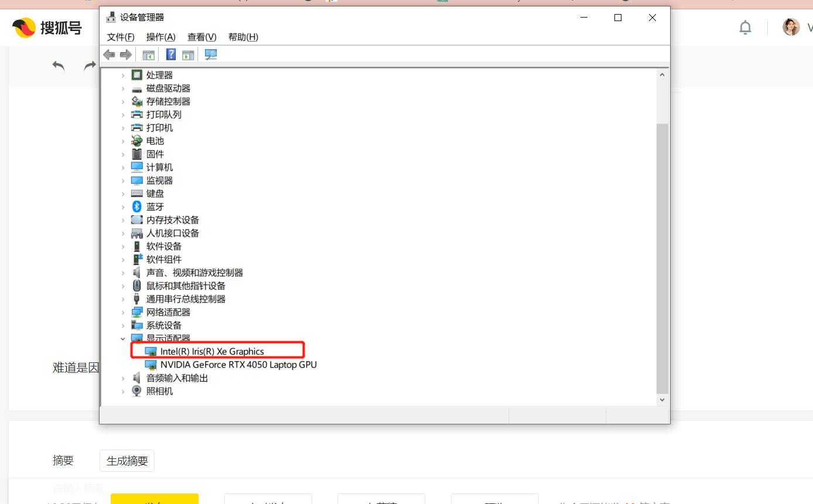The width and height of the screenshot is (813, 504).
Task: Click the 搜狐号 logo
Action: click(x=47, y=27)
